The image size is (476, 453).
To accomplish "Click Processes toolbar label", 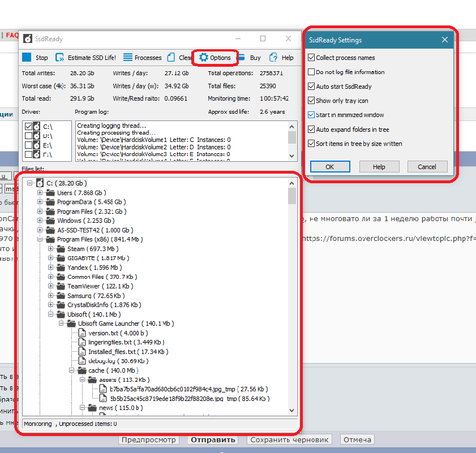I will click(x=148, y=58).
